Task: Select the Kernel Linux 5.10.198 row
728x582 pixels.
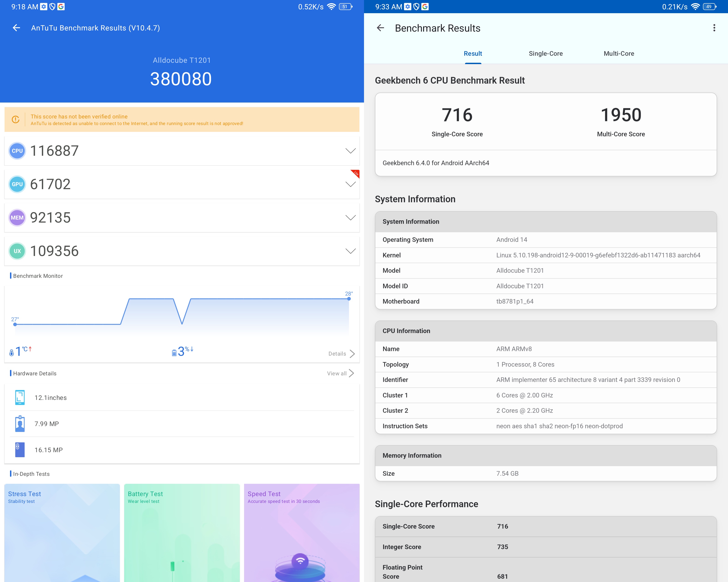Action: (546, 255)
